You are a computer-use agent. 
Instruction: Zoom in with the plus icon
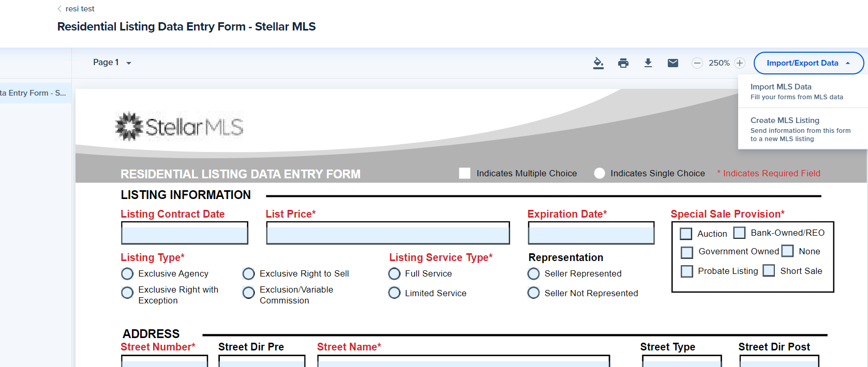coord(740,63)
